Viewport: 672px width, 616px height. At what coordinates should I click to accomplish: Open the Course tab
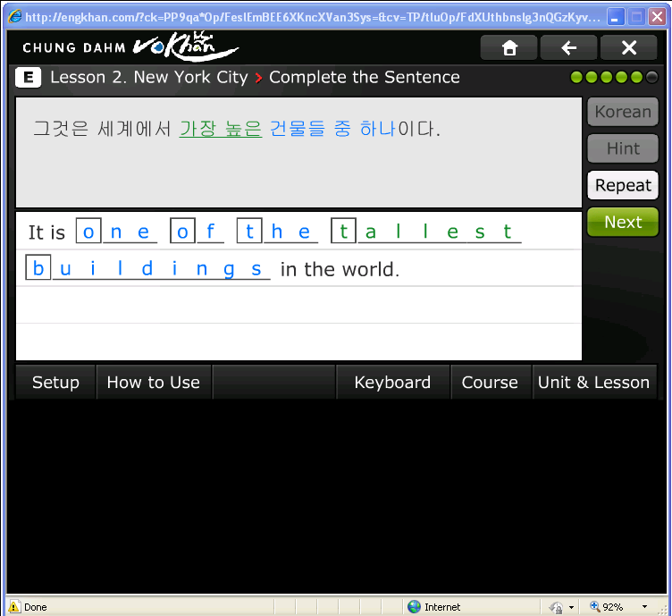click(x=490, y=383)
